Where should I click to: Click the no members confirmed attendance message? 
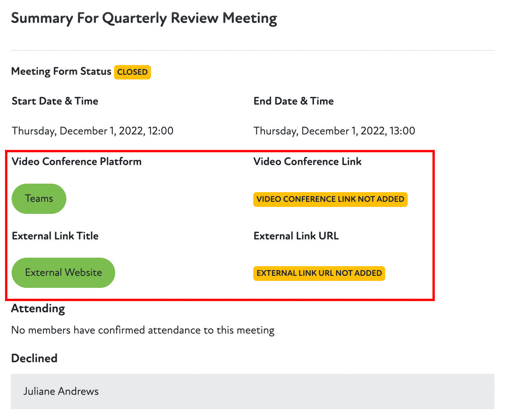[143, 330]
